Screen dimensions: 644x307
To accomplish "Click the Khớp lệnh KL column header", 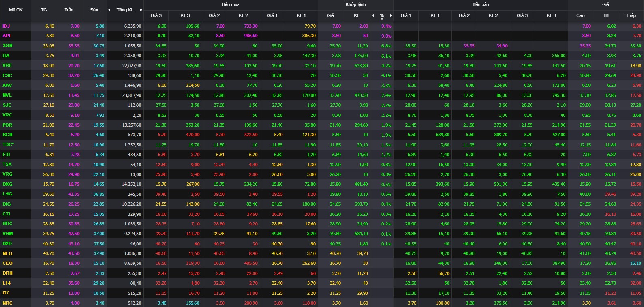I will 357,15.
